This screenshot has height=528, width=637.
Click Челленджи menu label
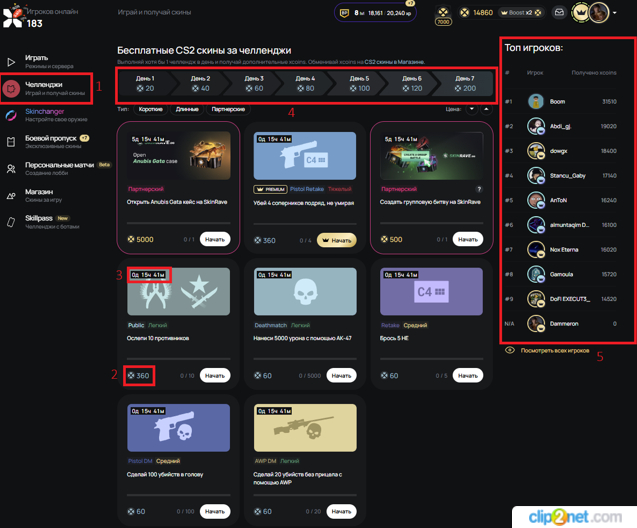point(43,84)
